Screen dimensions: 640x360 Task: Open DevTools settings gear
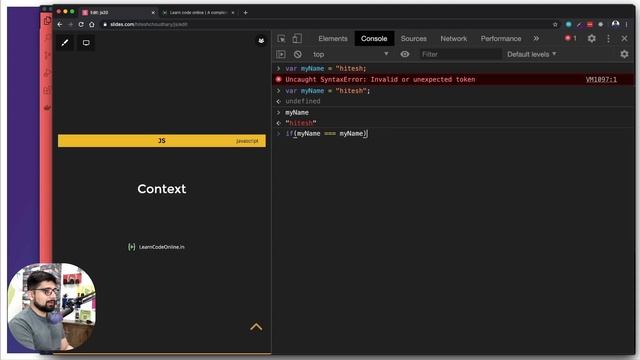(x=591, y=38)
